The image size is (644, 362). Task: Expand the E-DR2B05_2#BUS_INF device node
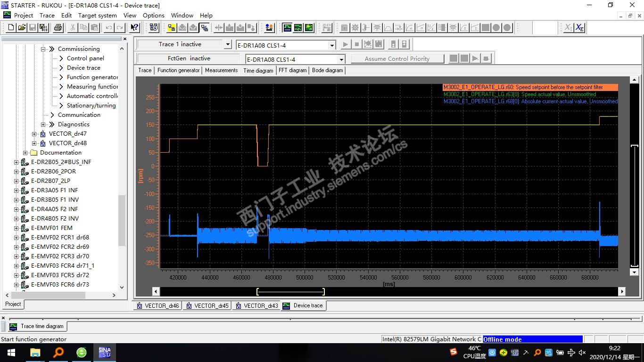[16, 162]
